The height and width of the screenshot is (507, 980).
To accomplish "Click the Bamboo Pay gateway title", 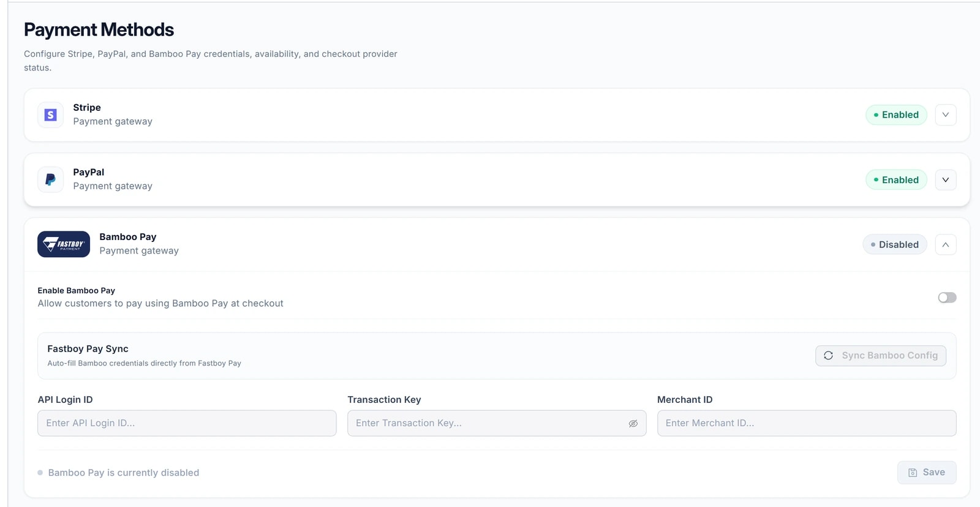I will 128,237.
